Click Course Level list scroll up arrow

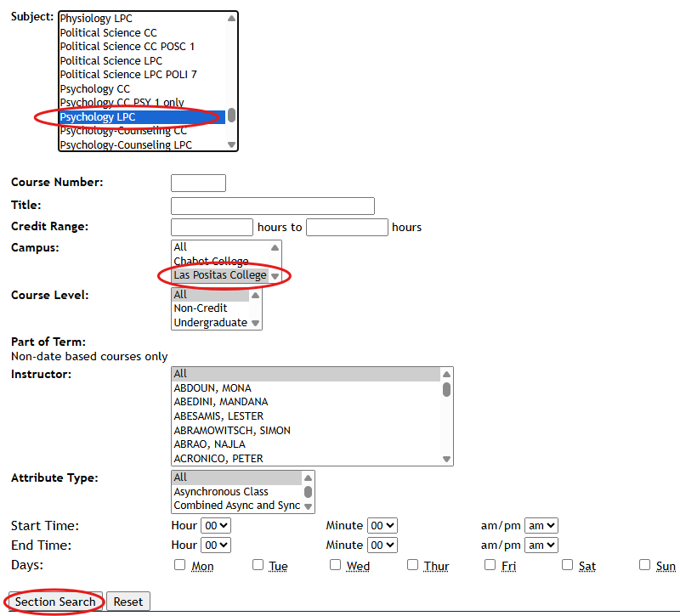(x=256, y=295)
